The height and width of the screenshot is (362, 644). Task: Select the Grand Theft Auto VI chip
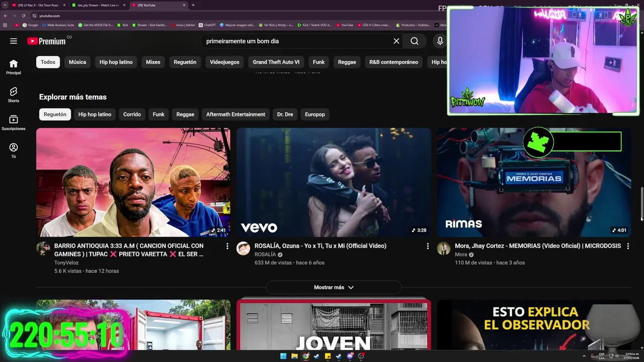(x=276, y=62)
